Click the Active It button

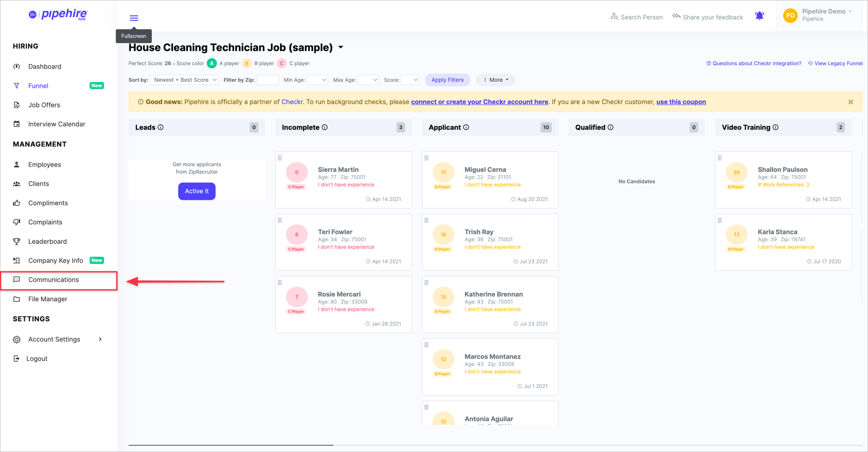click(197, 191)
